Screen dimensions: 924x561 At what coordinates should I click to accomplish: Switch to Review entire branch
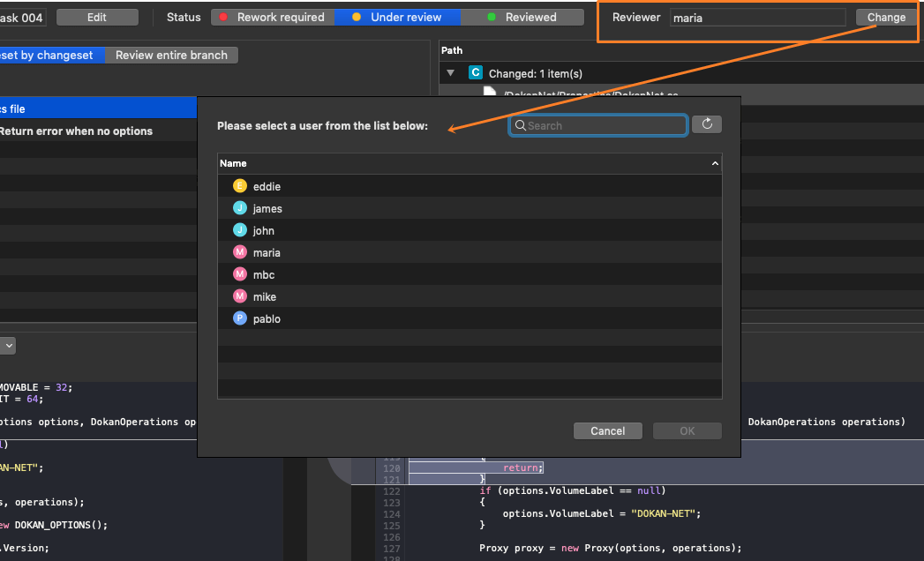(171, 56)
